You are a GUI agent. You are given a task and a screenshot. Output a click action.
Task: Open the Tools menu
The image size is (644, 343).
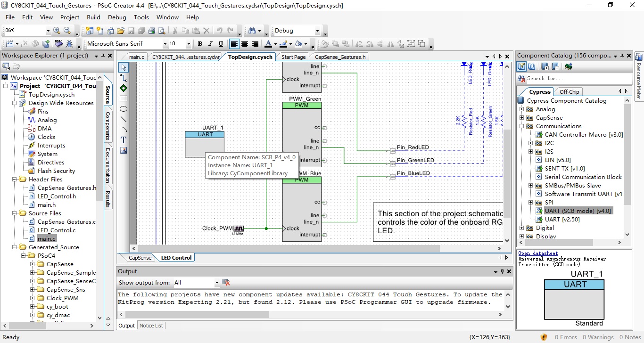141,17
